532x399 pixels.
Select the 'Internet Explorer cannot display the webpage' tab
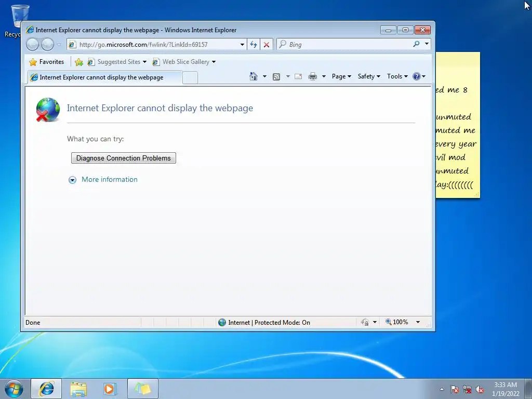point(105,77)
